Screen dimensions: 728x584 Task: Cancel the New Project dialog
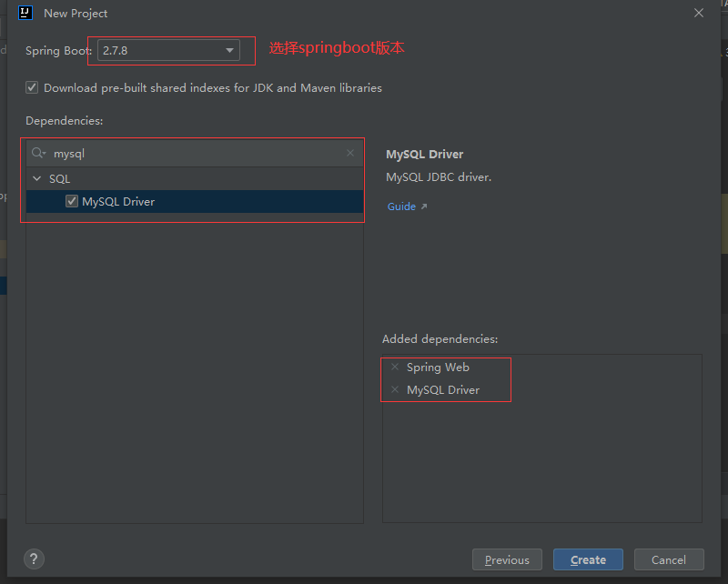pyautogui.click(x=669, y=559)
